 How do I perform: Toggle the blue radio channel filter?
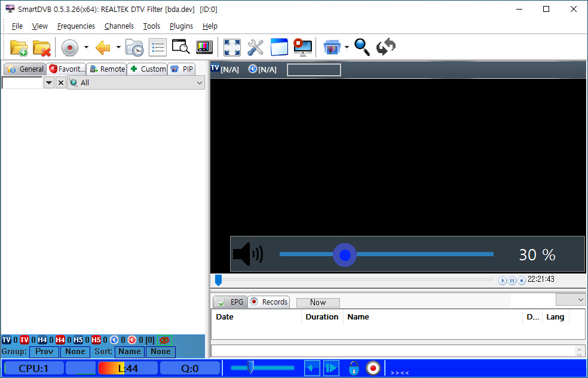114,340
